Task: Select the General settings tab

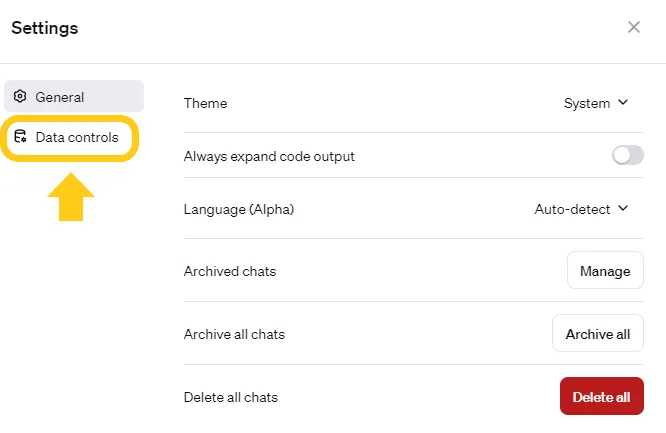Action: click(74, 97)
